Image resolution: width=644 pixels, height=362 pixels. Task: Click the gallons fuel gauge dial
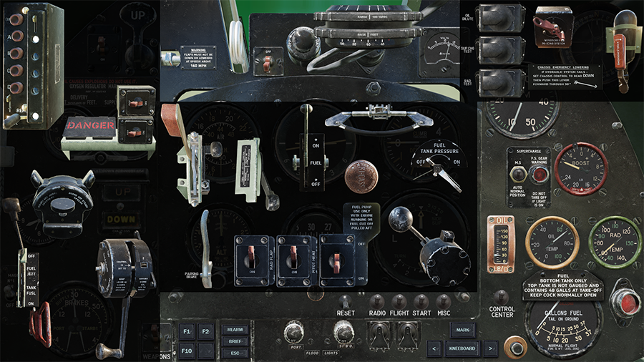(x=562, y=328)
